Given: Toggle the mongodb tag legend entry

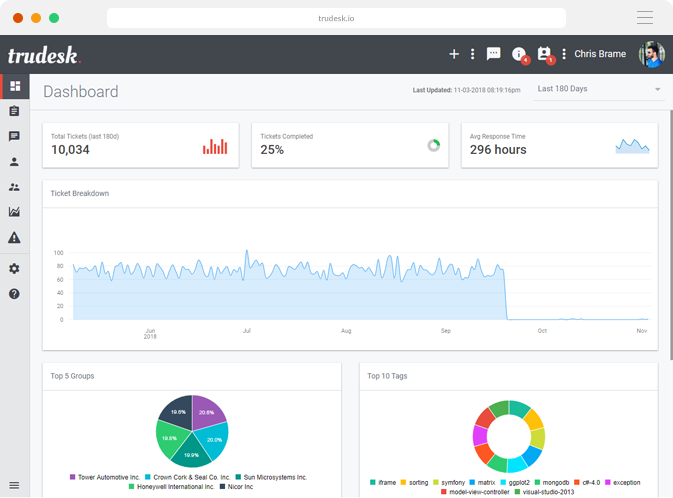Looking at the screenshot, I should (x=551, y=482).
